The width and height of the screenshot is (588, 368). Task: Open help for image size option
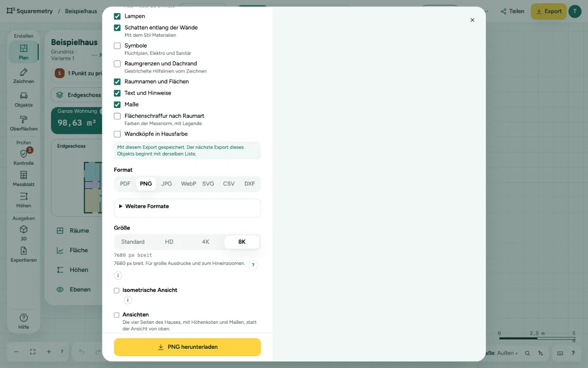click(253, 265)
